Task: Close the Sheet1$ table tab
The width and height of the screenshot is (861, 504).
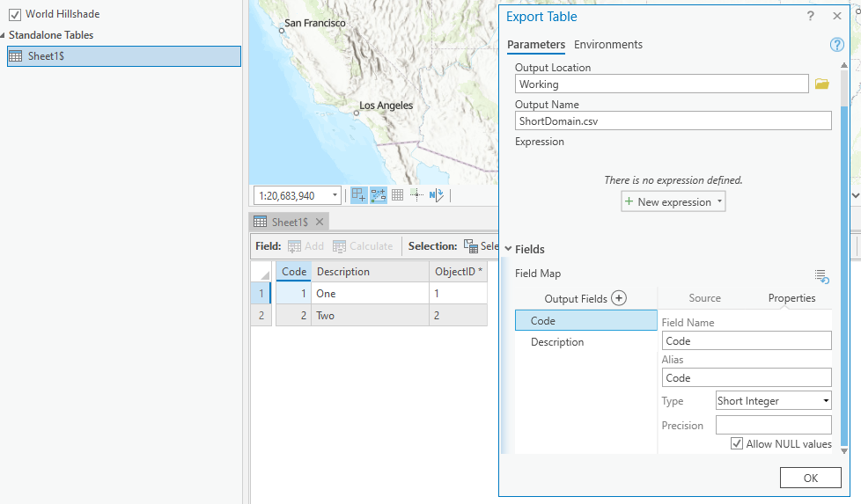Action: [x=320, y=222]
